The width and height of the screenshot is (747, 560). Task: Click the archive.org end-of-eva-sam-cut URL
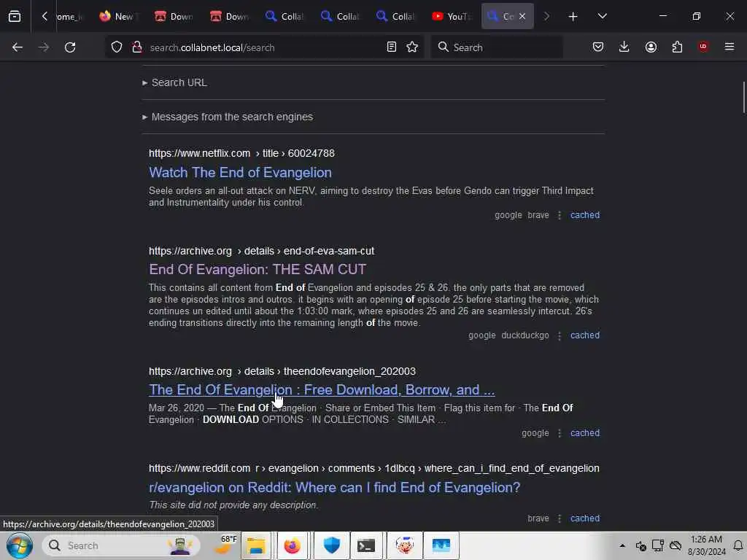[x=262, y=251]
